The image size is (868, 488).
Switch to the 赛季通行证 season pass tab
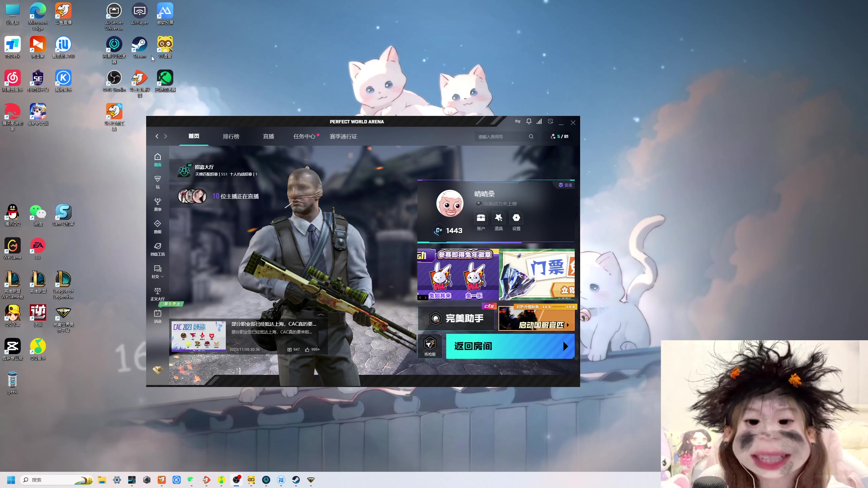coord(343,136)
